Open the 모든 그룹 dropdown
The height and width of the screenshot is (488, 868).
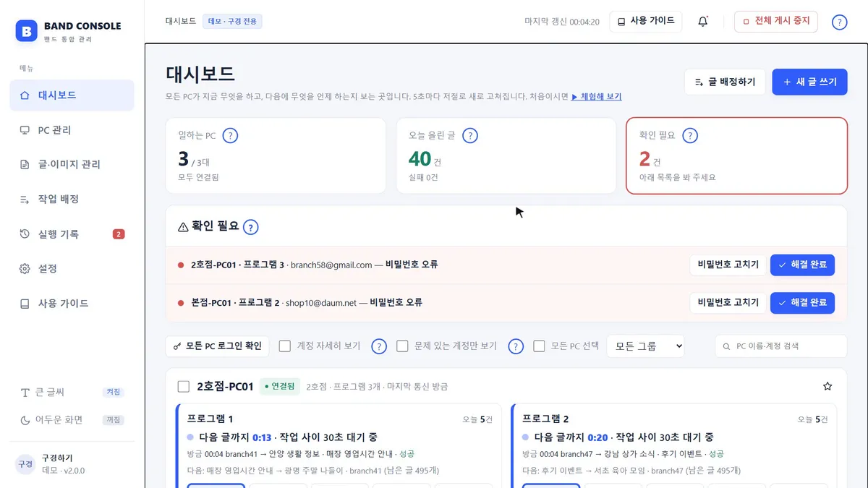click(x=645, y=346)
